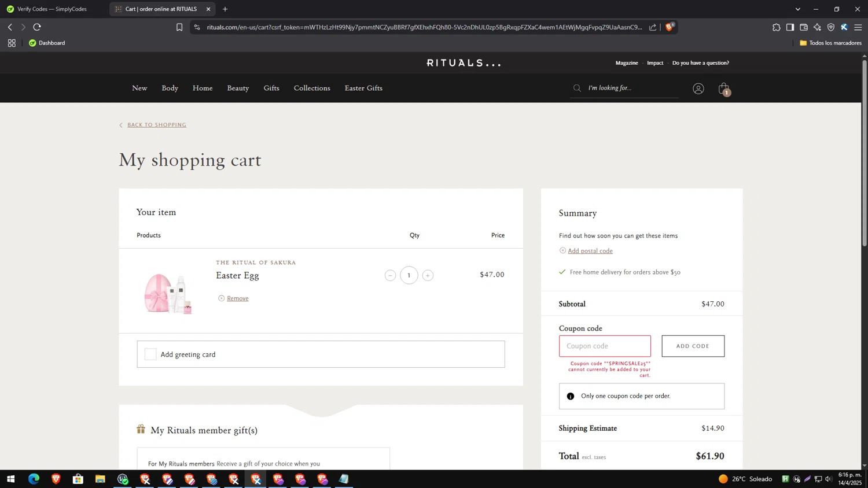Open the Easter Egg product title
This screenshot has height=488, width=868.
click(x=237, y=275)
